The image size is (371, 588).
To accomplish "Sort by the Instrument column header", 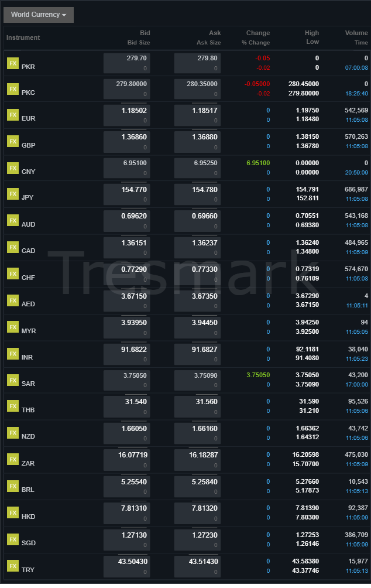I will pyautogui.click(x=23, y=37).
